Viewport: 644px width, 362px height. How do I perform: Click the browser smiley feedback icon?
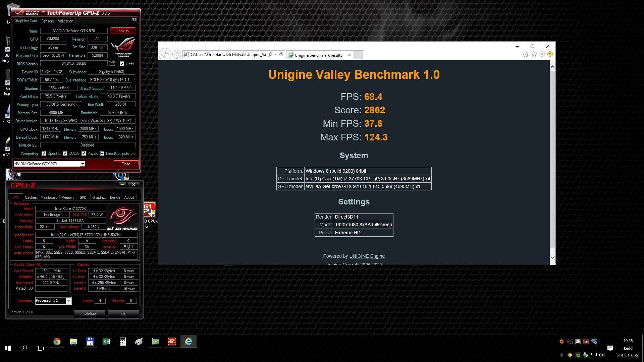[x=550, y=54]
